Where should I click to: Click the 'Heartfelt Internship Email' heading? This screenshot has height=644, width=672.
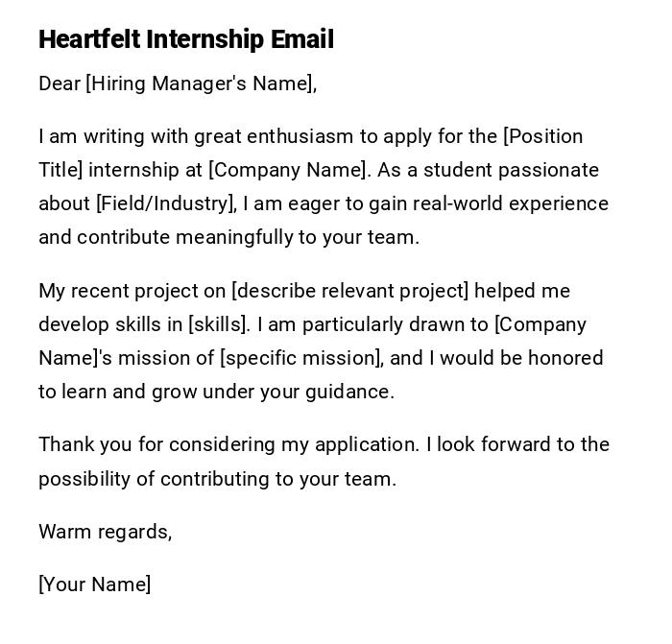click(186, 39)
